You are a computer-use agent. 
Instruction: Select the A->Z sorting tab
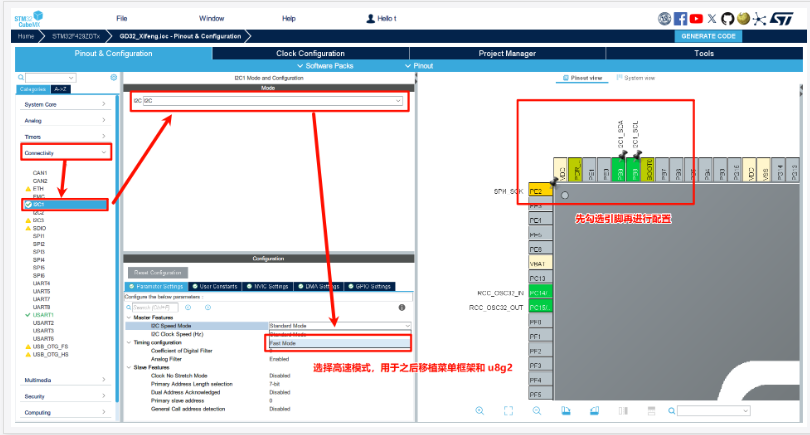[x=60, y=89]
